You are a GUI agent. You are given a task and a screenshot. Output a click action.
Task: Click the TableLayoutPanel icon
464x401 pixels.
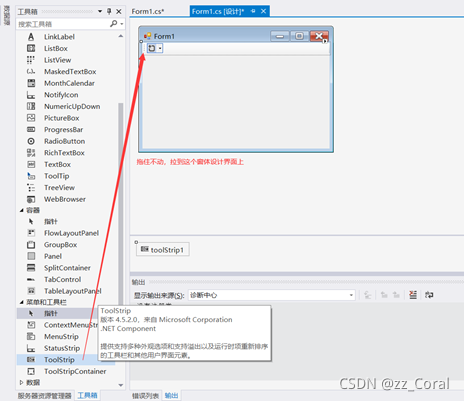31,291
